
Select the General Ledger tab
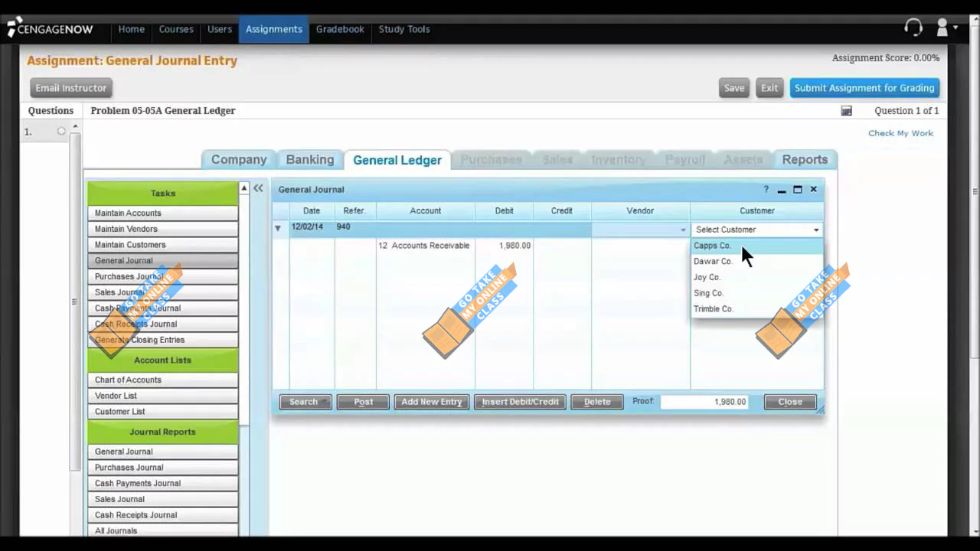pos(397,160)
